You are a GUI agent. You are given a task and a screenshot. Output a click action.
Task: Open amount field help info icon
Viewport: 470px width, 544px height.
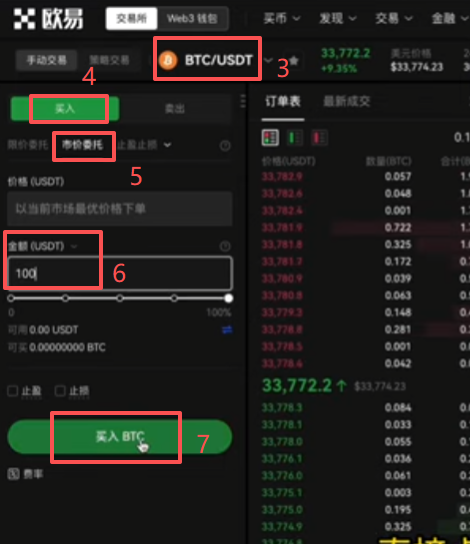pos(225,246)
